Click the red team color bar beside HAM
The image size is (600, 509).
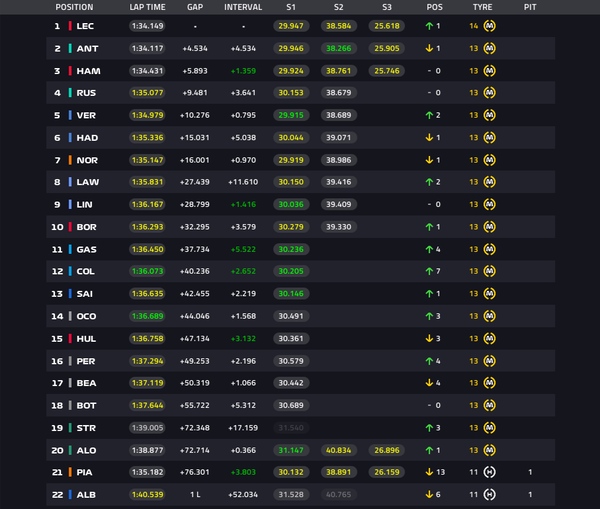tap(70, 71)
